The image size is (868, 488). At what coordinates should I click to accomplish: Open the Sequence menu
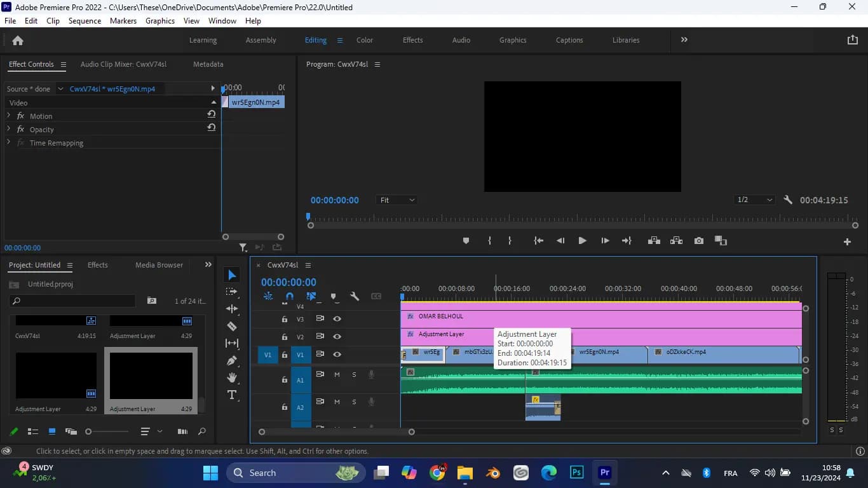[x=85, y=21]
